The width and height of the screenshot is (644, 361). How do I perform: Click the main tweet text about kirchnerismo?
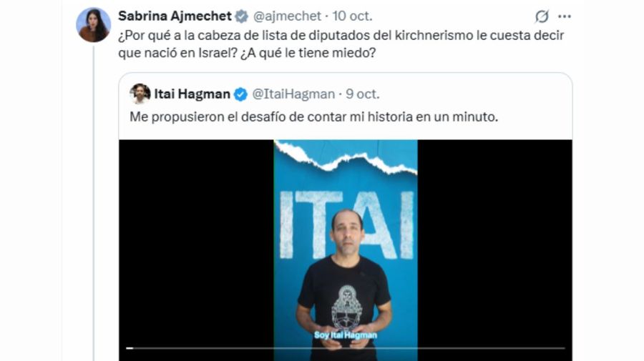click(x=341, y=44)
